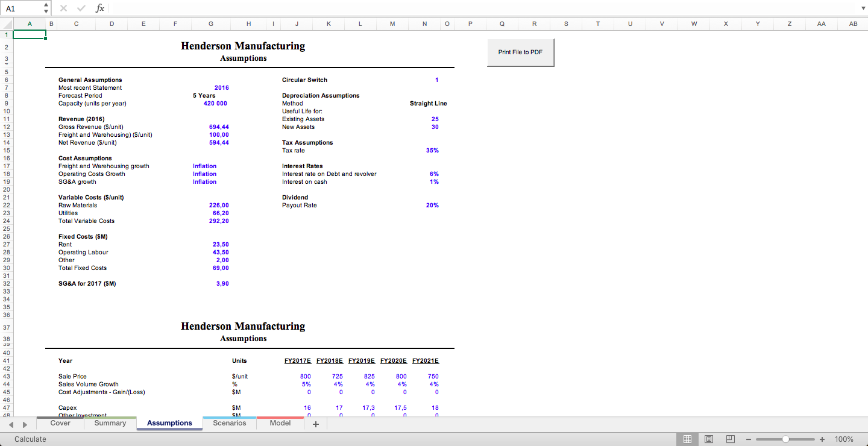Switch to Page Layout view icon
868x446 pixels.
[x=709, y=439]
